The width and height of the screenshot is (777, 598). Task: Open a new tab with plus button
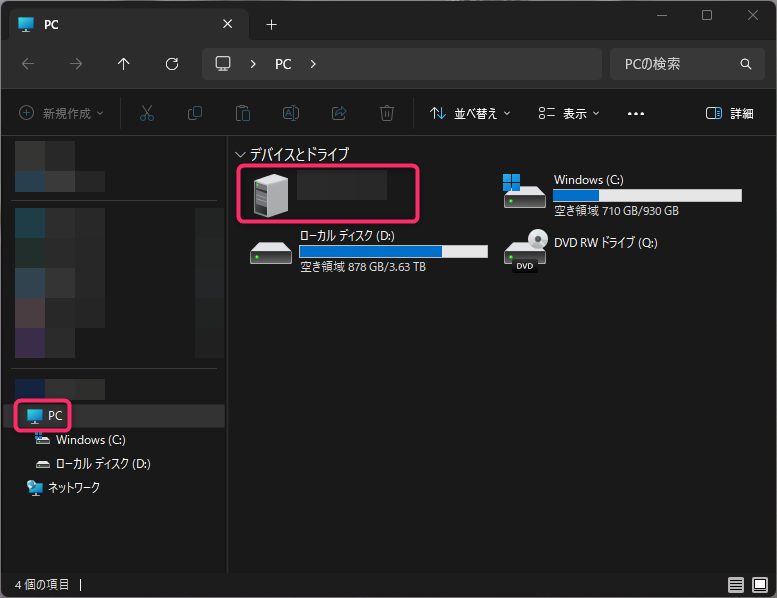271,24
